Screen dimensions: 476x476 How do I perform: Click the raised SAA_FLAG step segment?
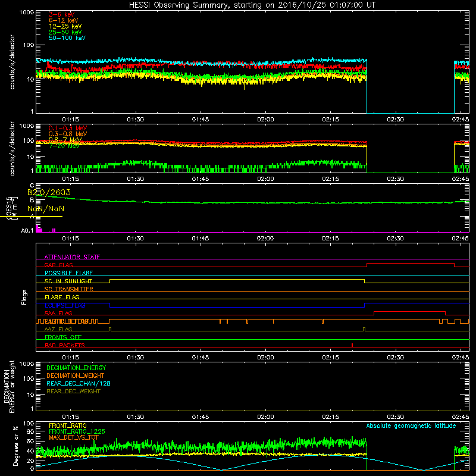click(409, 311)
